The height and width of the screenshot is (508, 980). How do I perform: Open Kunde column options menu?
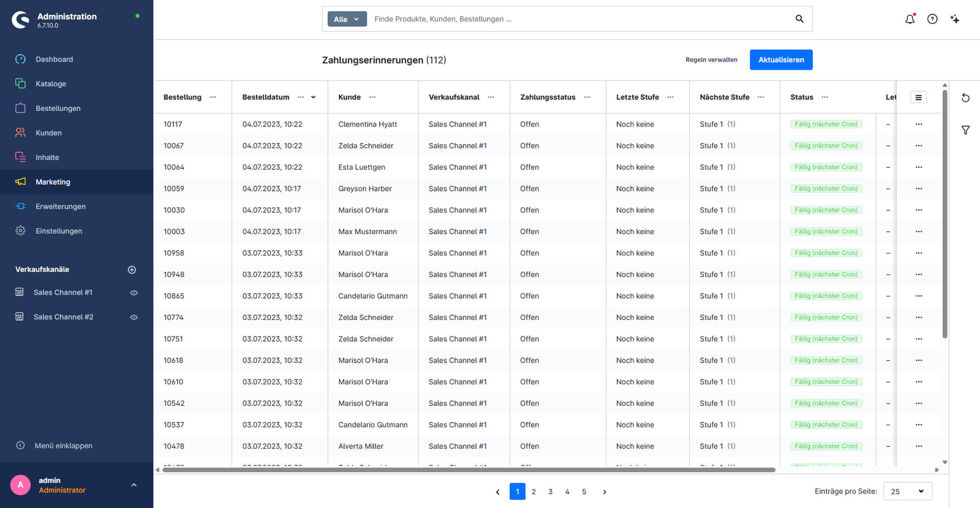[x=373, y=97]
